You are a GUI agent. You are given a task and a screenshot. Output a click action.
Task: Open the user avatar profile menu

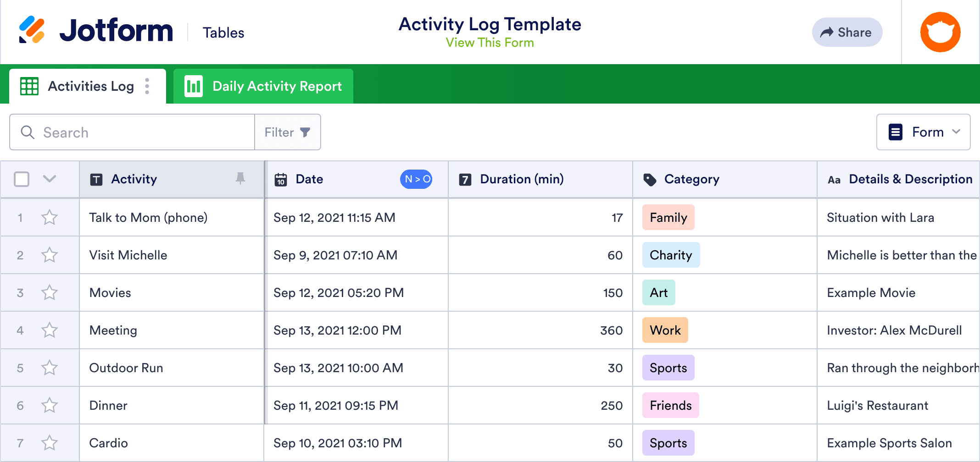coord(940,32)
